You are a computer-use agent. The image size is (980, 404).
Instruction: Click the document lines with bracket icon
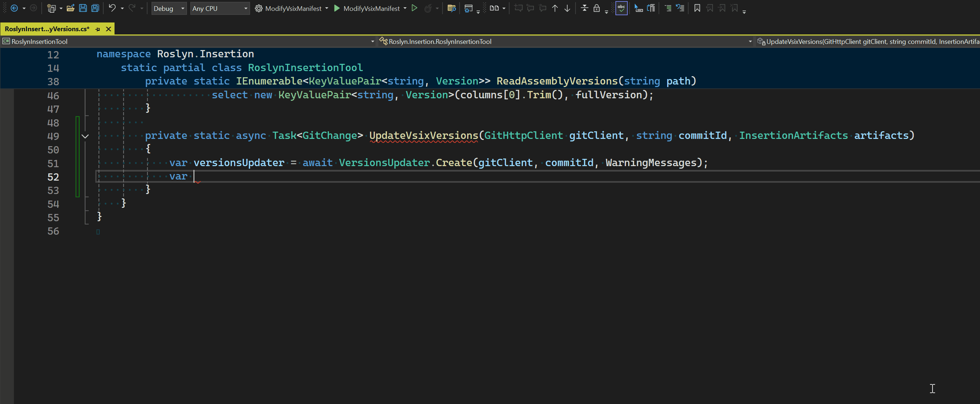click(x=651, y=8)
